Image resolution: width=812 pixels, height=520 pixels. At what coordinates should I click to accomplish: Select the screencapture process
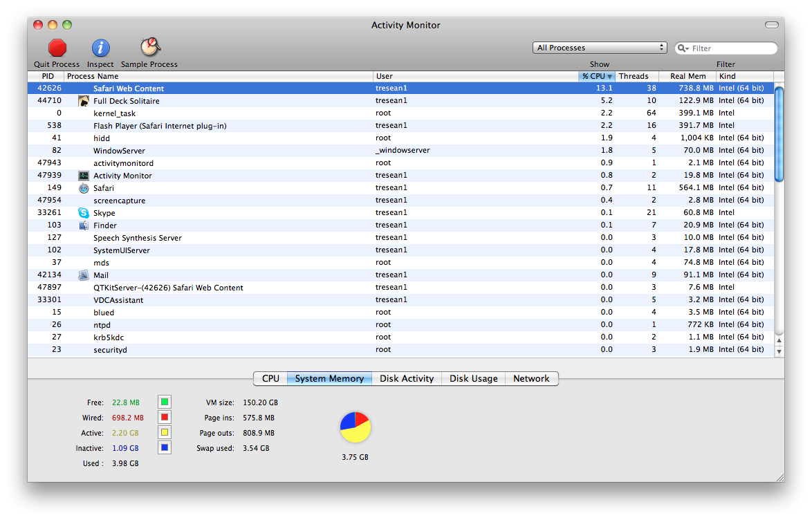click(x=400, y=200)
